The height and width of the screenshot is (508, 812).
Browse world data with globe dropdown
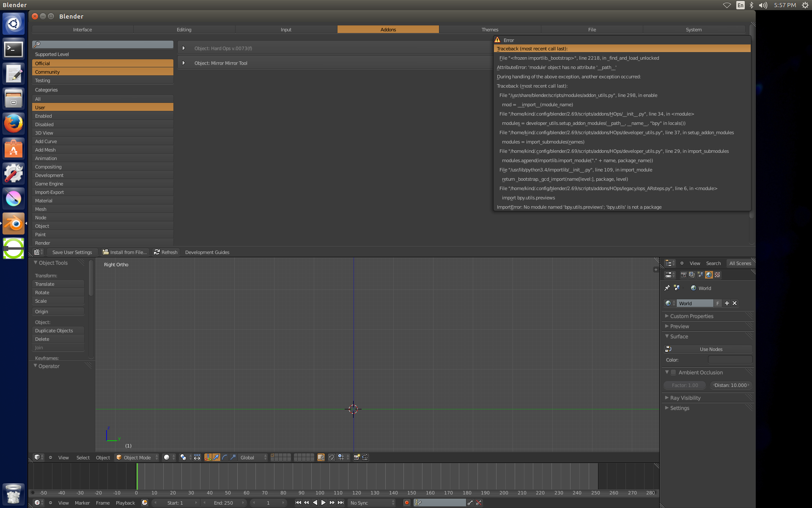(670, 303)
